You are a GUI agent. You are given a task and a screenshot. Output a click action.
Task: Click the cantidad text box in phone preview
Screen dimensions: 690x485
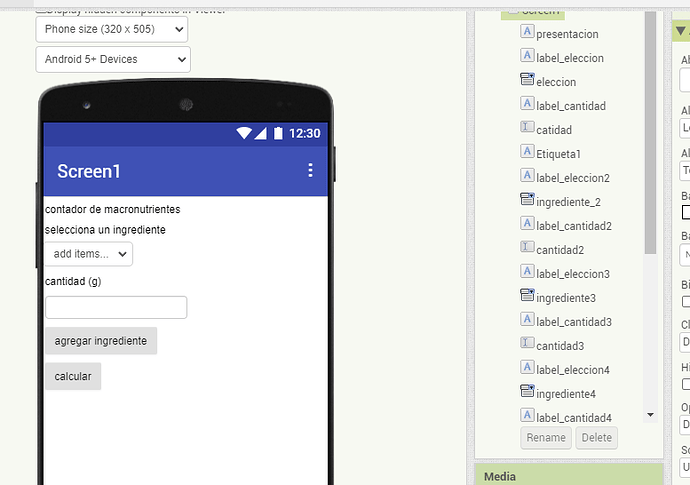[x=116, y=307]
